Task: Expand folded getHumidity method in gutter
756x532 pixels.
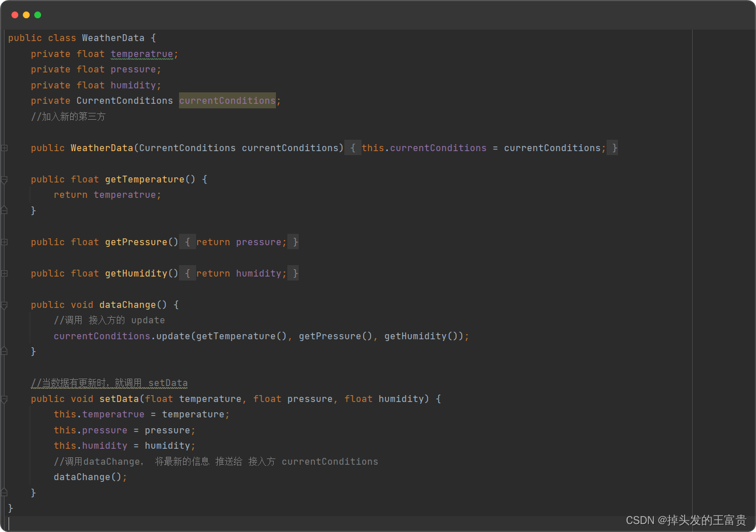Action: point(4,274)
